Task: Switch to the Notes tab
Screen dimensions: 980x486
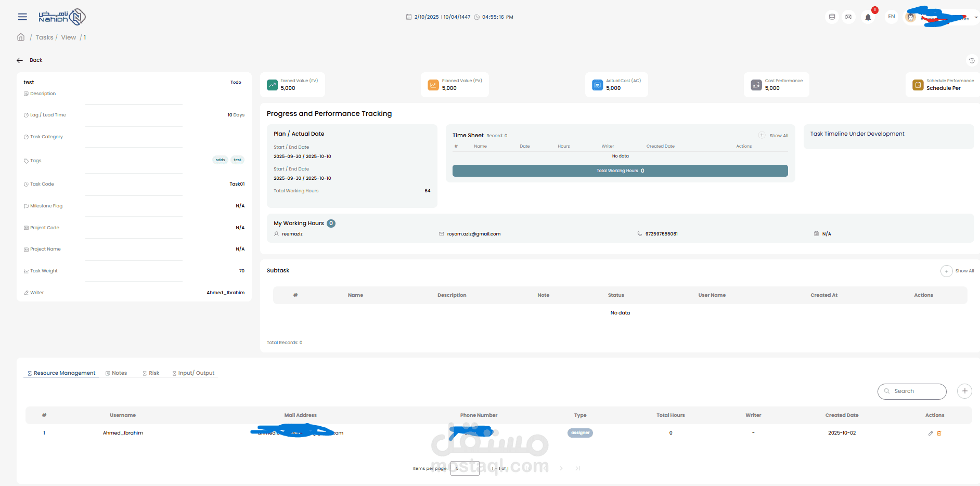Action: pyautogui.click(x=117, y=373)
